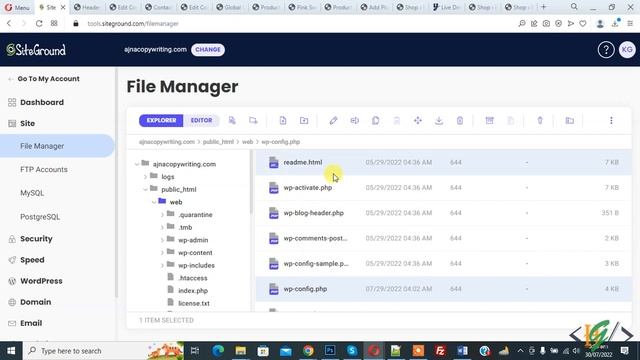Screen dimensions: 640x360
Task: Select license.txt in the folder tree
Action: pyautogui.click(x=193, y=303)
